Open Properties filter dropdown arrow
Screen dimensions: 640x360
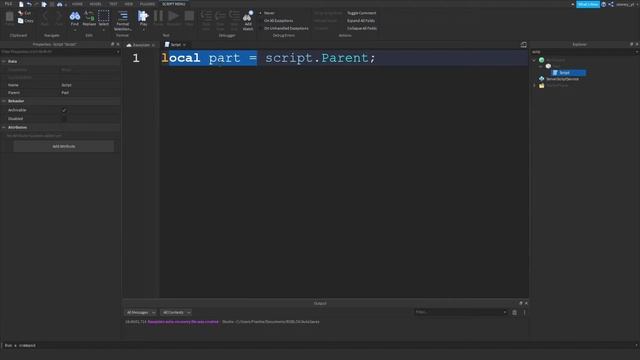(118, 52)
